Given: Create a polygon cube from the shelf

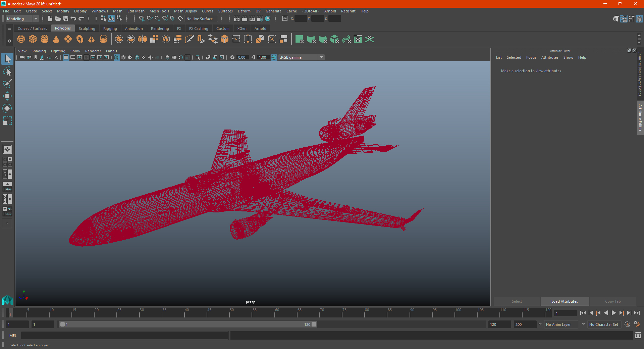Looking at the screenshot, I should click(x=33, y=39).
